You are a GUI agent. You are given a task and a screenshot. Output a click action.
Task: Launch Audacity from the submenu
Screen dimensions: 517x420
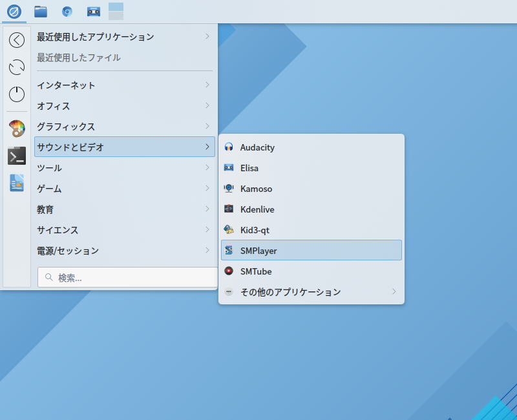coord(311,147)
